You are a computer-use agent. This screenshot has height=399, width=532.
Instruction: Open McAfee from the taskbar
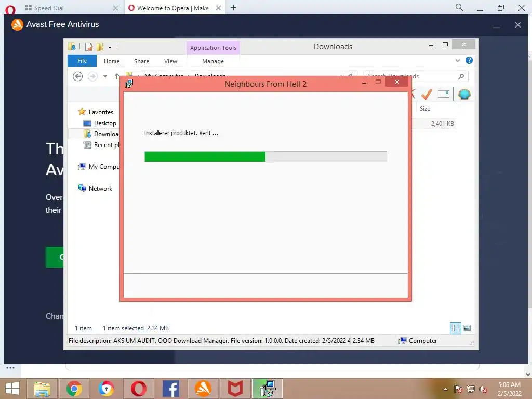click(x=235, y=389)
